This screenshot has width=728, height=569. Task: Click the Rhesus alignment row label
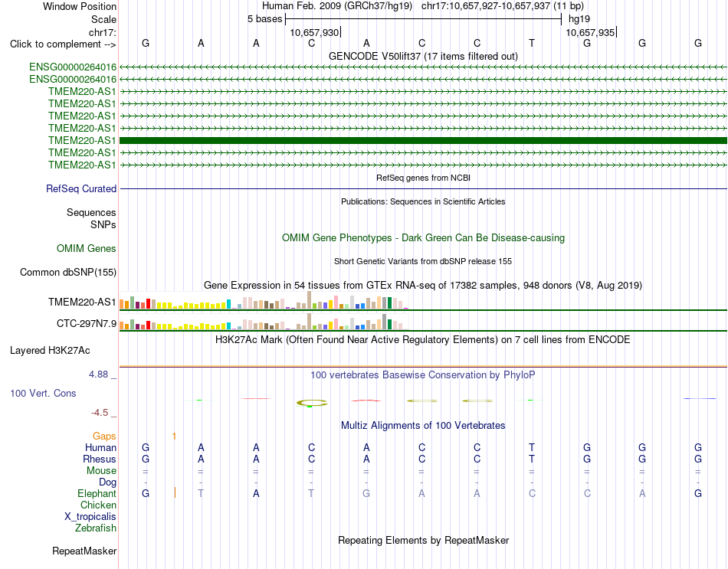point(100,459)
